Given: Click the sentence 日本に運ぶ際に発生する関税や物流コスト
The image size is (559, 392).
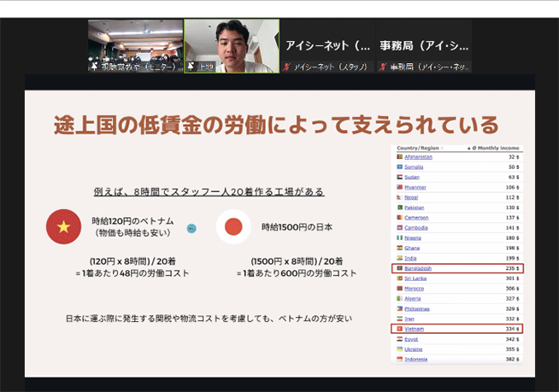Looking at the screenshot, I should pyautogui.click(x=143, y=319).
